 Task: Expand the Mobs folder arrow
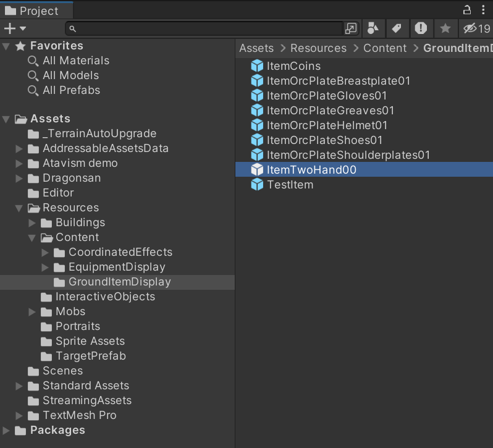tap(32, 312)
